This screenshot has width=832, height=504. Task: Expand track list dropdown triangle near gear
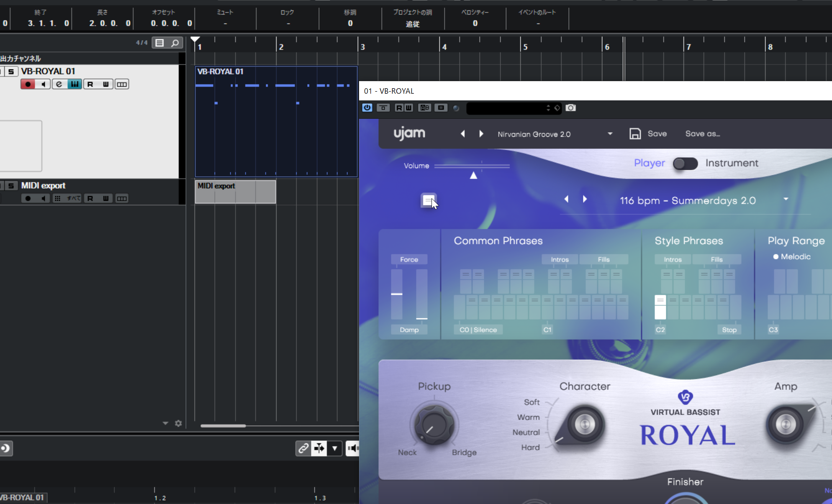pos(165,423)
